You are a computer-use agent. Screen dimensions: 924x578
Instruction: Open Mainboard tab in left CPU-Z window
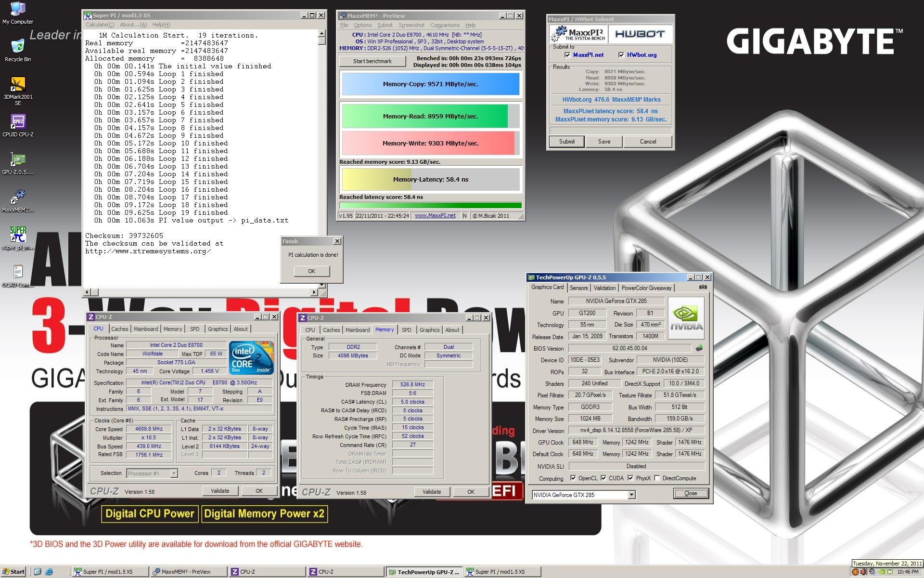click(146, 329)
